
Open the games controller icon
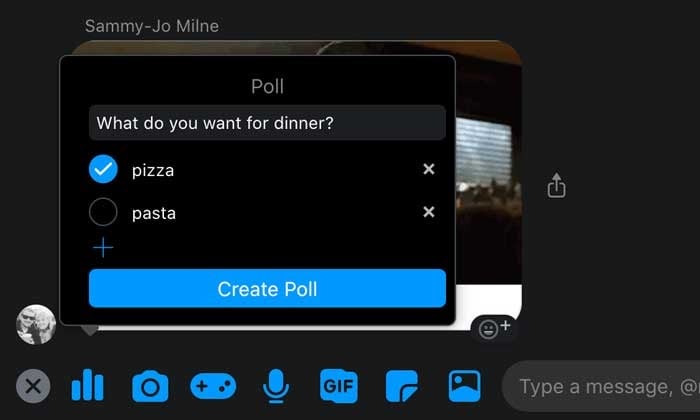tap(213, 386)
